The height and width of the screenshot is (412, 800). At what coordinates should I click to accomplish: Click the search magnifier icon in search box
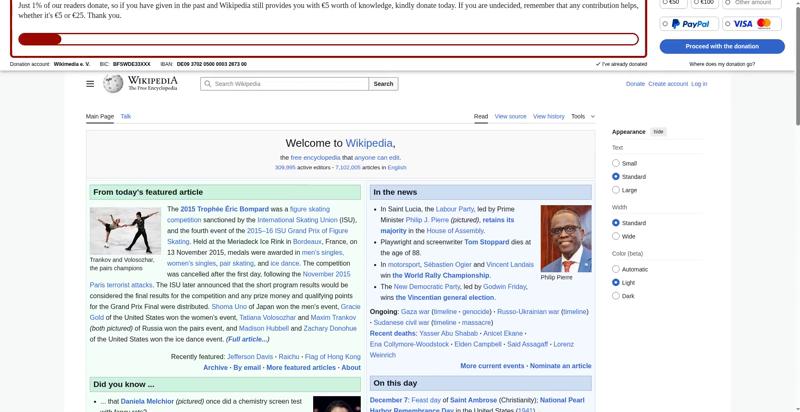click(x=208, y=84)
